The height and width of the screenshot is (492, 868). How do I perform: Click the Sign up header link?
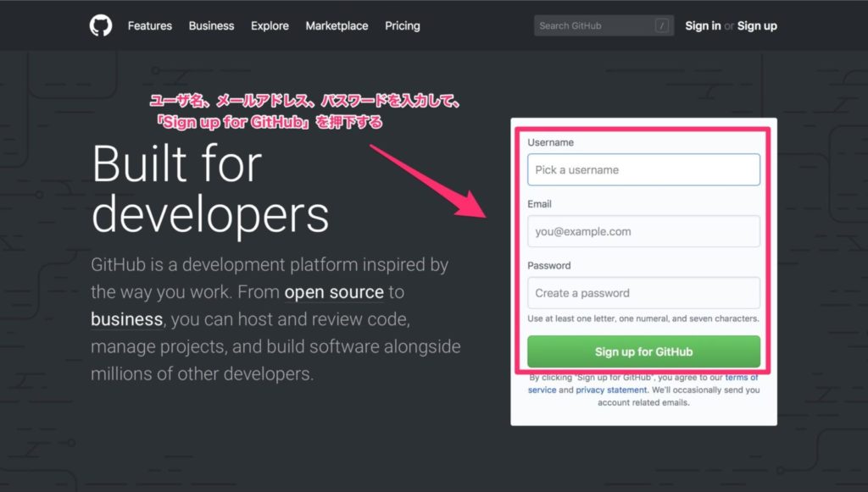[757, 26]
